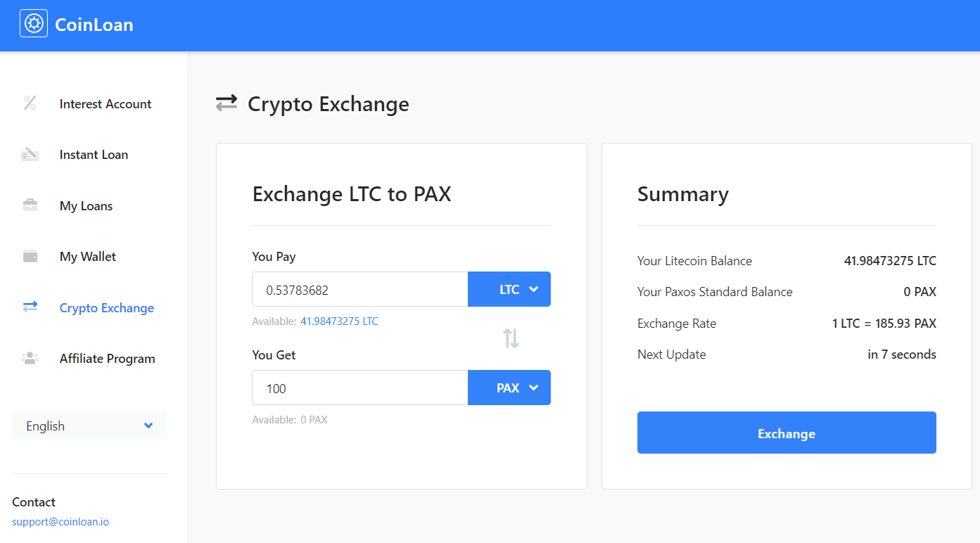
Task: Focus the You Get amount field
Action: tap(360, 388)
